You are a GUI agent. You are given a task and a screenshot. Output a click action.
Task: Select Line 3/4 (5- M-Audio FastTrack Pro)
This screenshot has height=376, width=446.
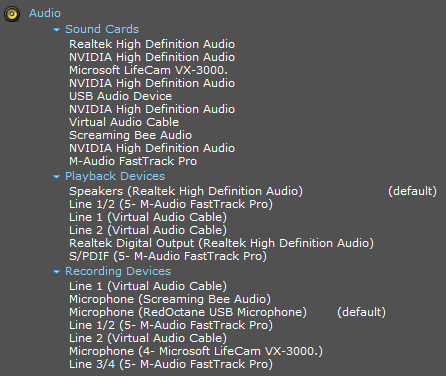click(171, 364)
